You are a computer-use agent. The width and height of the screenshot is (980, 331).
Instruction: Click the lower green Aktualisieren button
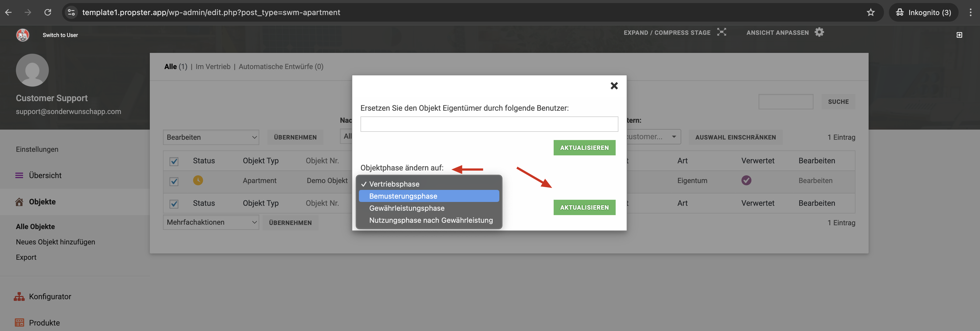(584, 207)
